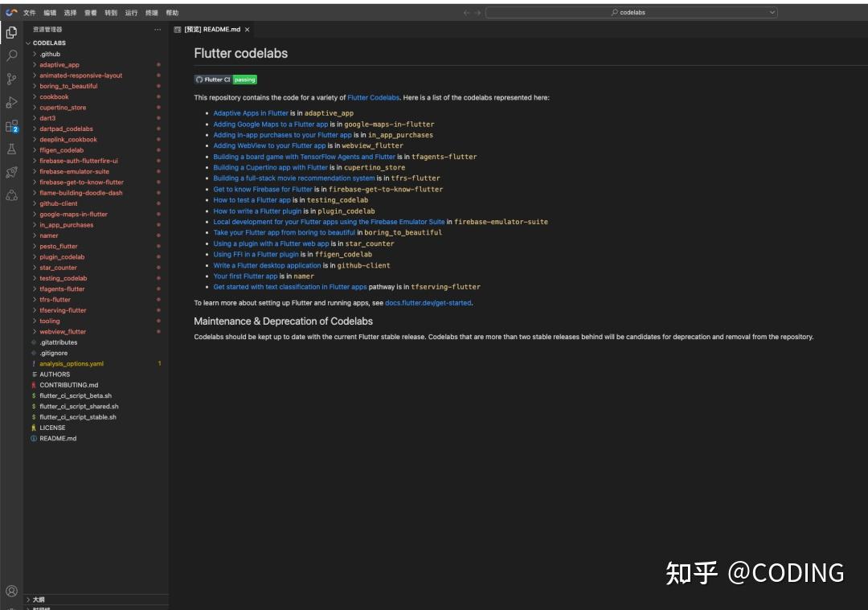Viewport: 868px width, 610px height.
Task: Open the Source Control view
Action: pyautogui.click(x=11, y=79)
